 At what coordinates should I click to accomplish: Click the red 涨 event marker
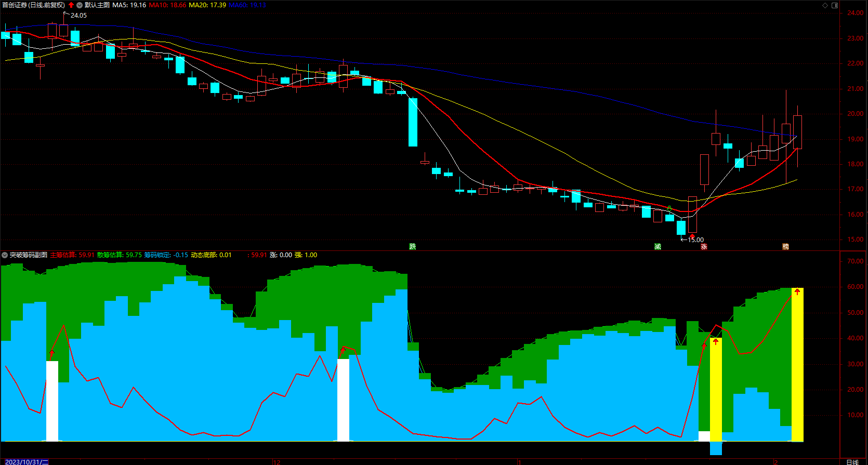click(x=704, y=247)
